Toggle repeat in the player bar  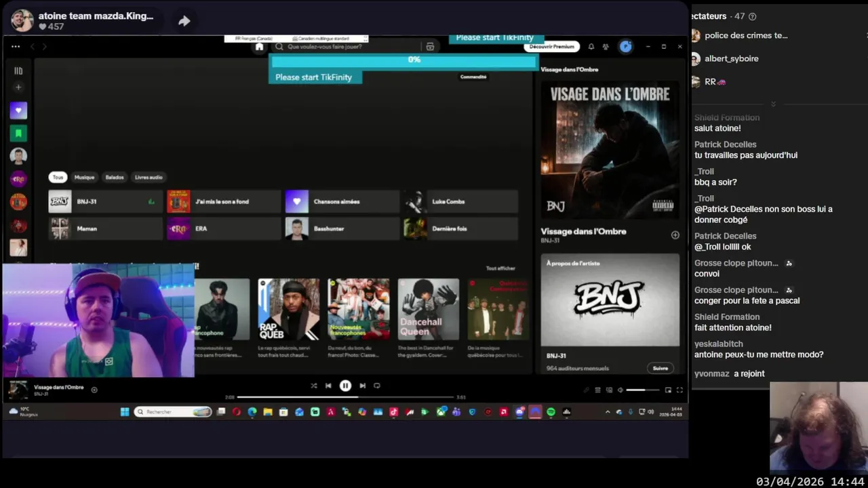(x=377, y=386)
